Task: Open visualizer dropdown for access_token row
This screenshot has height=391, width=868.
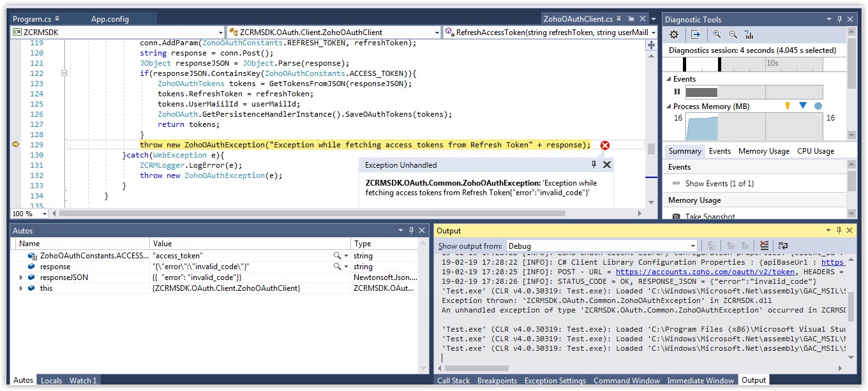Action: click(347, 256)
